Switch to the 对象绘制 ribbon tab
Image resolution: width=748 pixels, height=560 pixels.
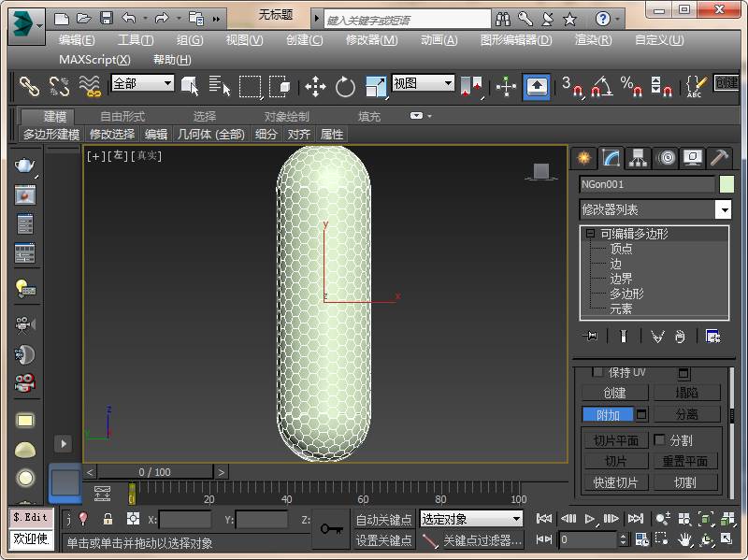tap(287, 116)
